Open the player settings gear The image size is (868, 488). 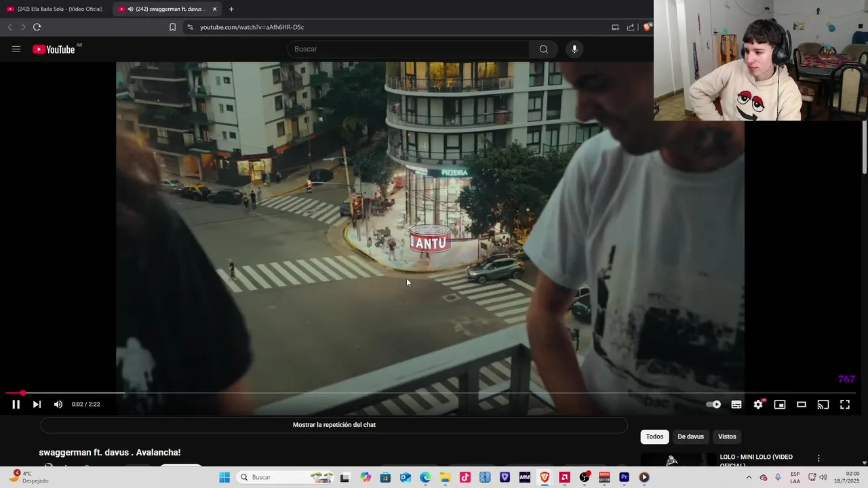coord(758,405)
